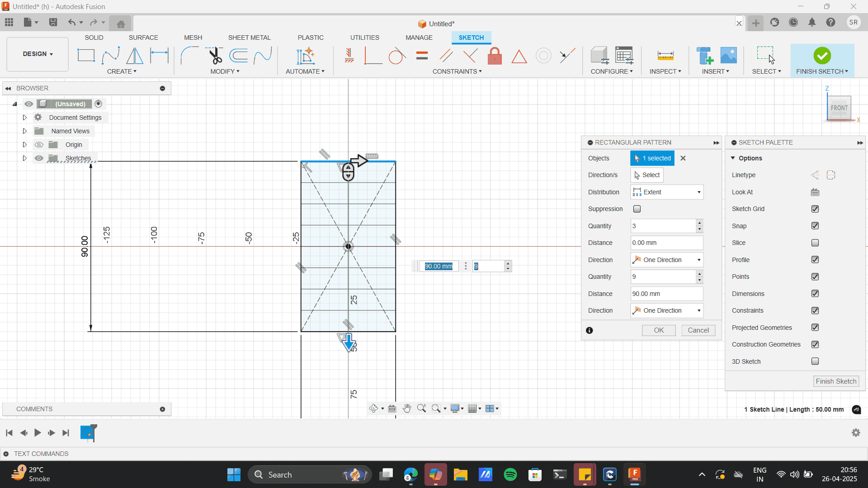Choose the Fit Point Spline tool
This screenshot has width=868, height=488.
coord(111,56)
